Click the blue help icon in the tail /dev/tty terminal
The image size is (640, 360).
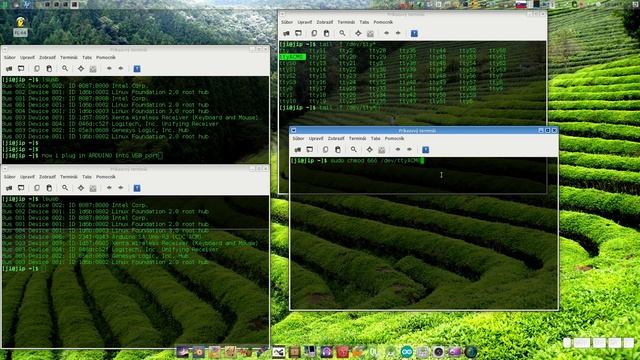point(414,33)
